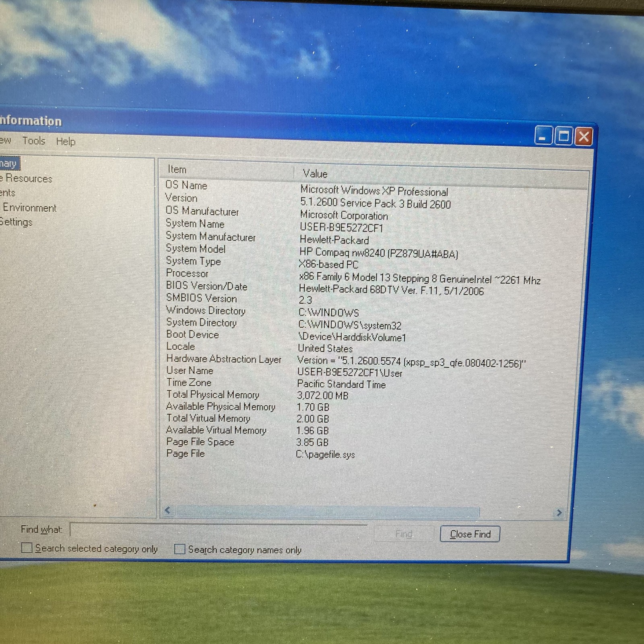Click the 3,072.00 MB memory value
The height and width of the screenshot is (644, 644).
point(322,396)
